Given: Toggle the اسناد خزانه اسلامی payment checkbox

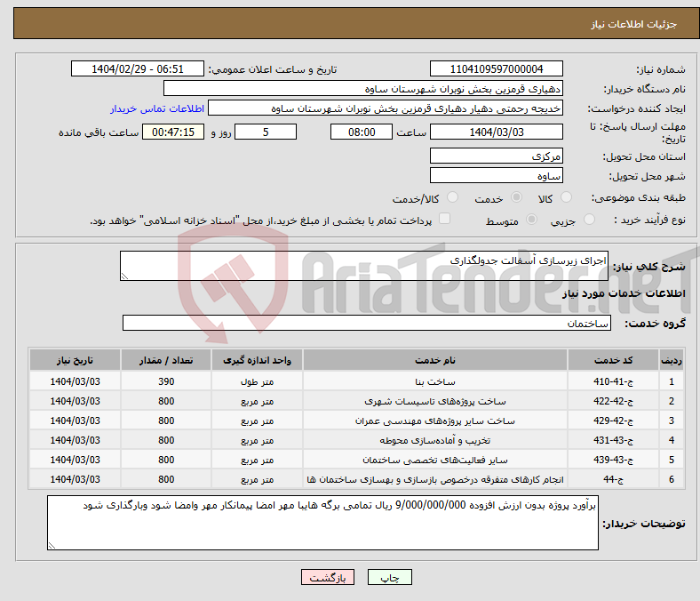Looking at the screenshot, I should click(444, 219).
